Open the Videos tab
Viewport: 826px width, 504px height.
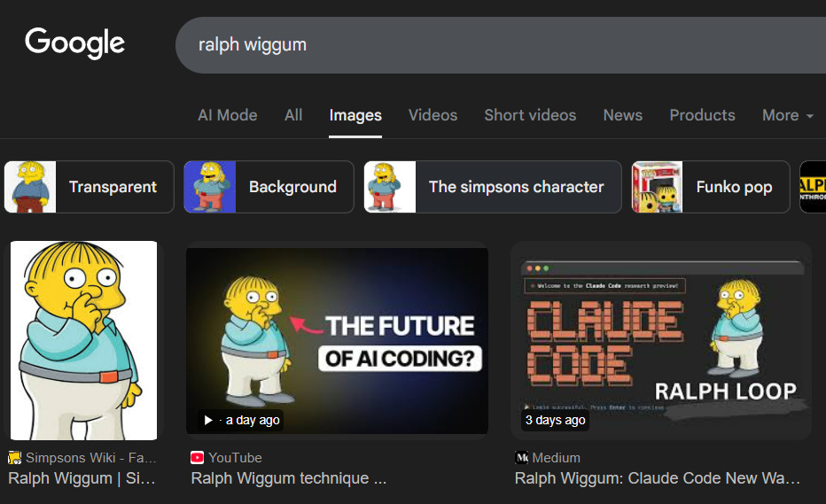pyautogui.click(x=433, y=115)
